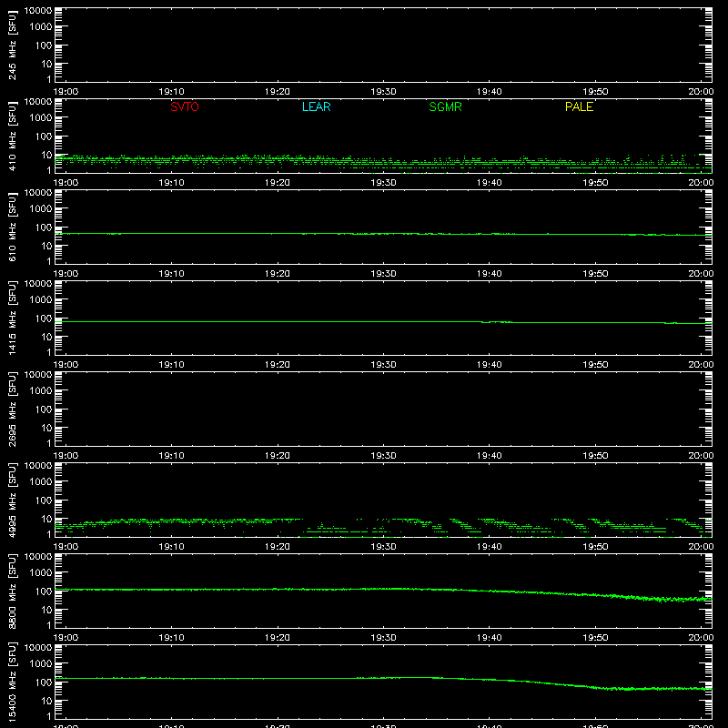Click the 19:20 label below the 2695 MHz panel
The width and height of the screenshot is (728, 728).
278,456
